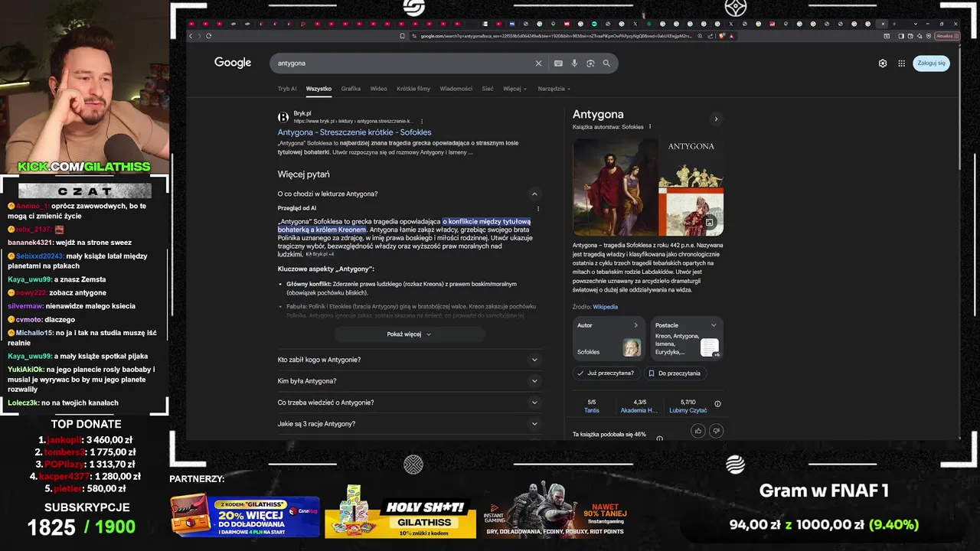Image resolution: width=980 pixels, height=551 pixels.
Task: Expand Co trzeba wiedzieć o Antygonie
Action: [x=410, y=403]
